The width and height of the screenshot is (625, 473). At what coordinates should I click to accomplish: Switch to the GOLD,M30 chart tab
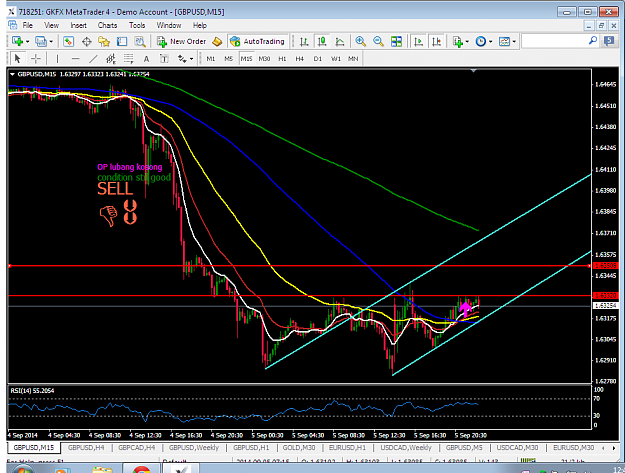click(299, 447)
